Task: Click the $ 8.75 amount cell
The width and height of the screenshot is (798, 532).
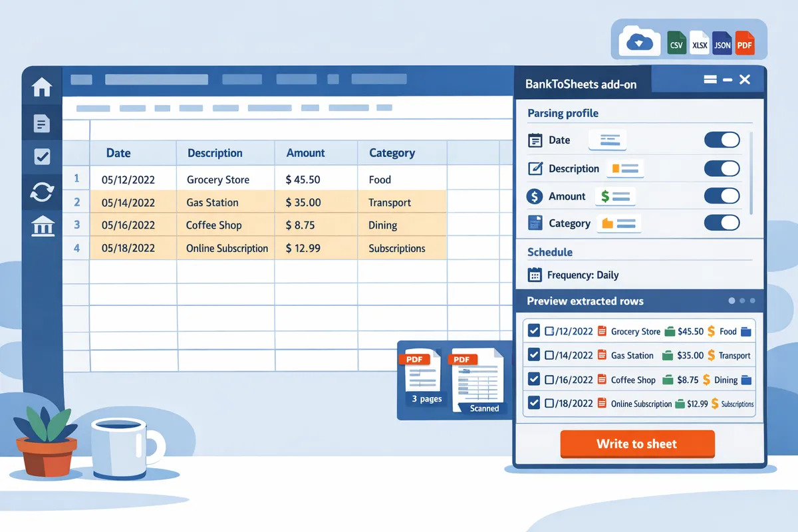Action: 316,225
